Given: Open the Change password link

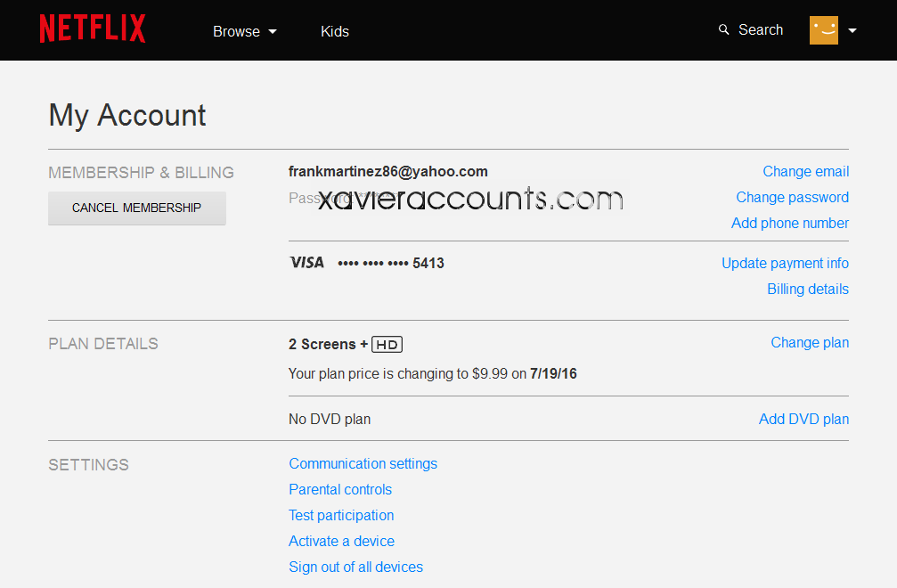Looking at the screenshot, I should point(792,197).
